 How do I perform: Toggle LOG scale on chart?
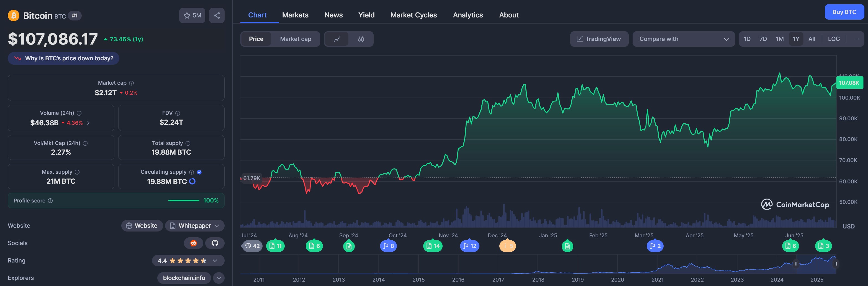834,39
